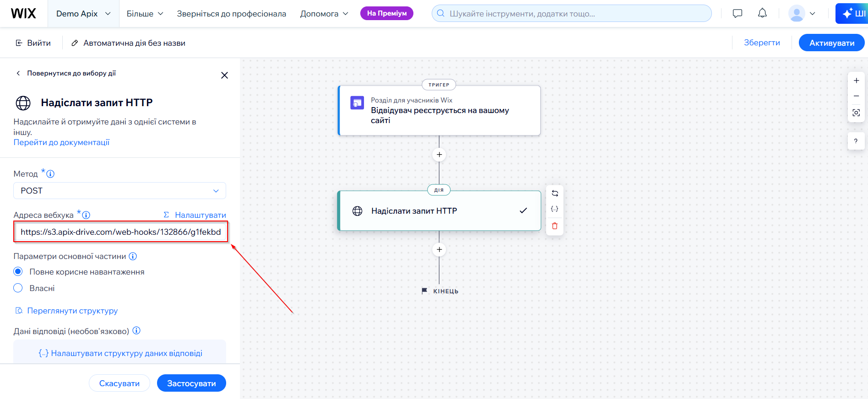Open the user profile avatar
Viewport: 868px width, 399px height.
[x=797, y=13]
